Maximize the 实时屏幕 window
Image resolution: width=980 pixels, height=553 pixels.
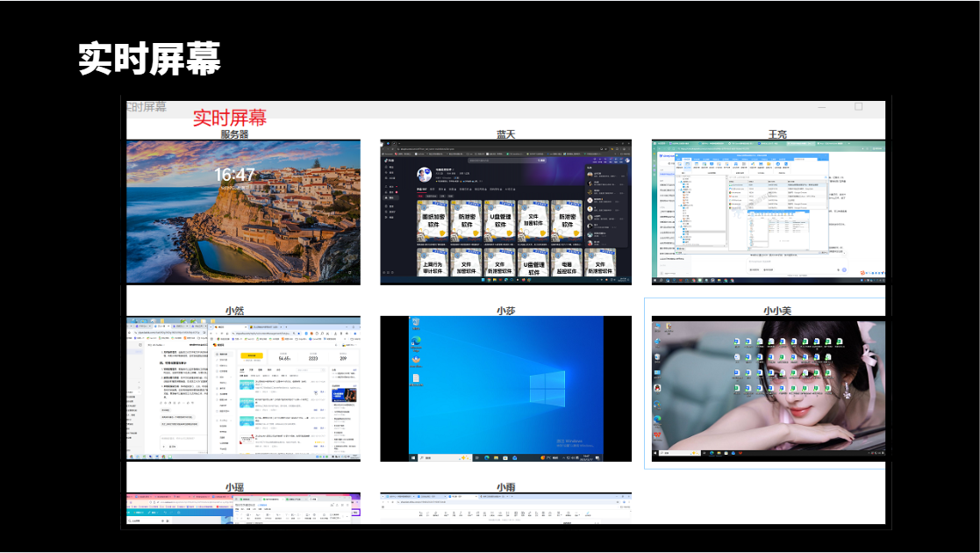coord(859,107)
